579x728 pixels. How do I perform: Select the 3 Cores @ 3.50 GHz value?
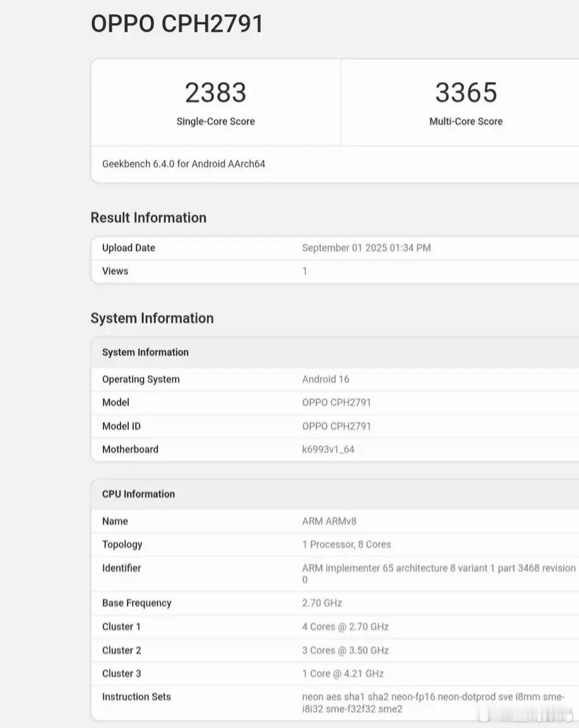click(x=345, y=650)
